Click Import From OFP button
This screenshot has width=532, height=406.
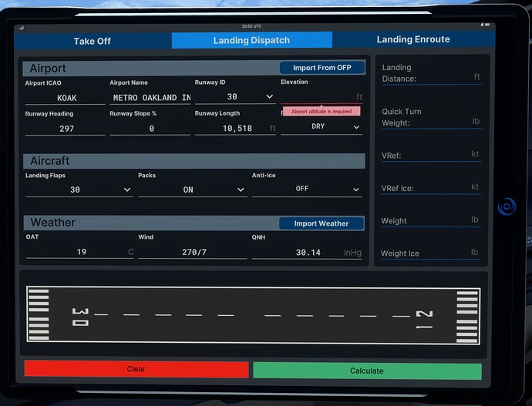point(322,68)
